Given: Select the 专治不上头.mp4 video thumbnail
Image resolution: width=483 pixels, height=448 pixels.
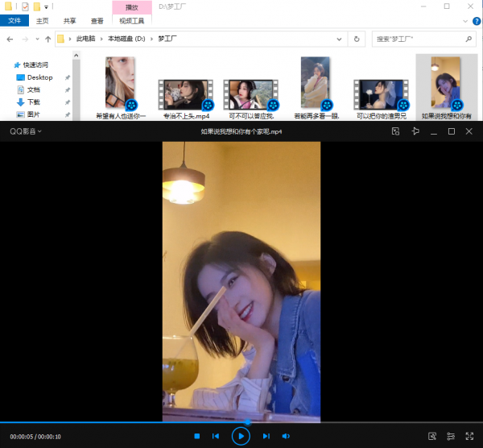Looking at the screenshot, I should tap(185, 95).
